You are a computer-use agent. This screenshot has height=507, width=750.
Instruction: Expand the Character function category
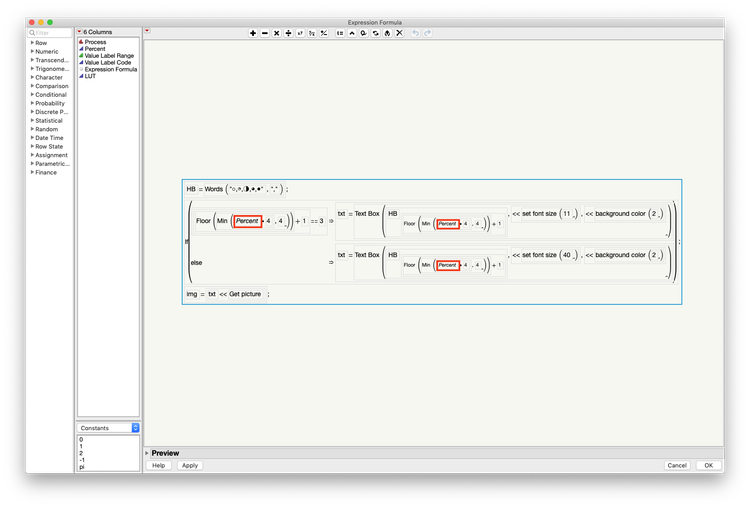tap(33, 77)
